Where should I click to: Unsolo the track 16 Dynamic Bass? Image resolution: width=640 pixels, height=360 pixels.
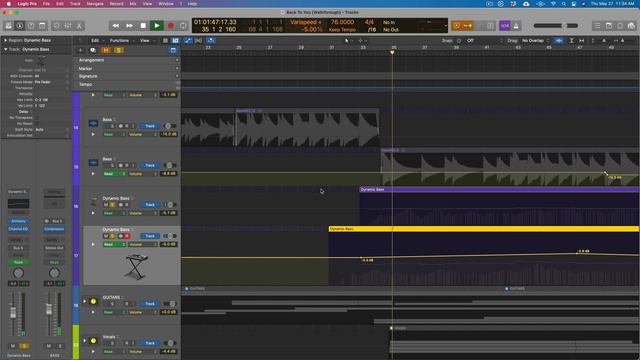tap(113, 204)
